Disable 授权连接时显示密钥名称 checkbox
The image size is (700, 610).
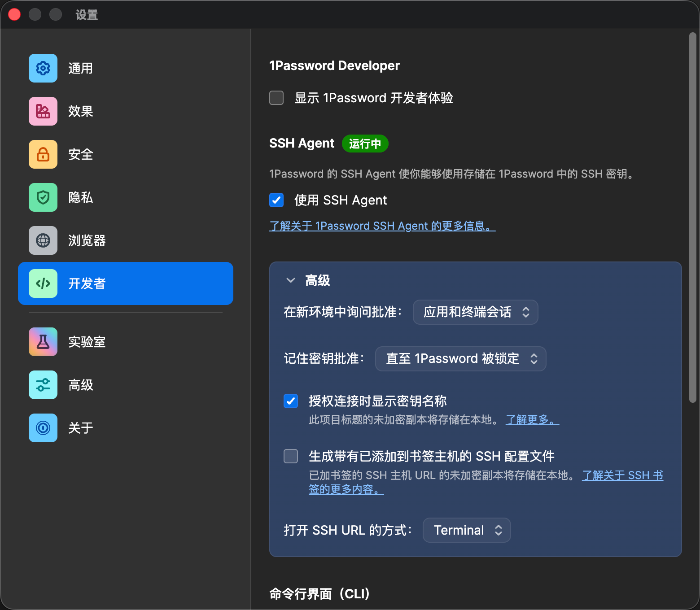point(291,401)
